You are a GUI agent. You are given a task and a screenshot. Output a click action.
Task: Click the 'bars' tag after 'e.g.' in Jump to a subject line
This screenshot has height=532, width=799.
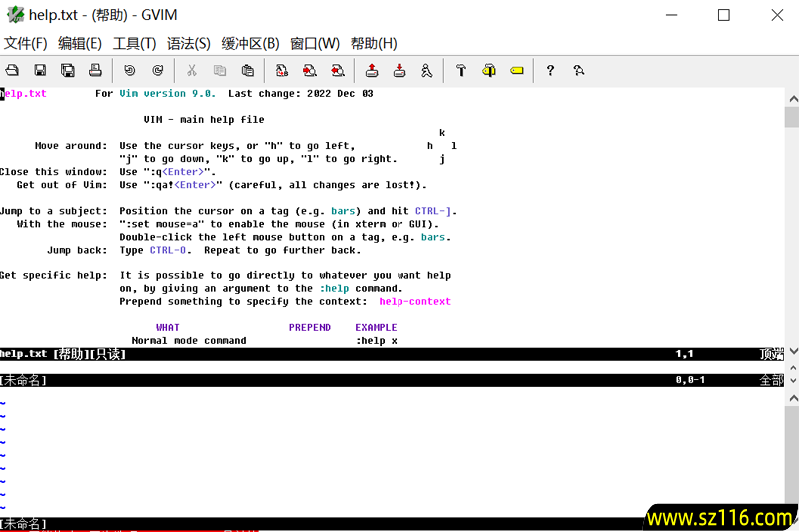[x=343, y=211]
